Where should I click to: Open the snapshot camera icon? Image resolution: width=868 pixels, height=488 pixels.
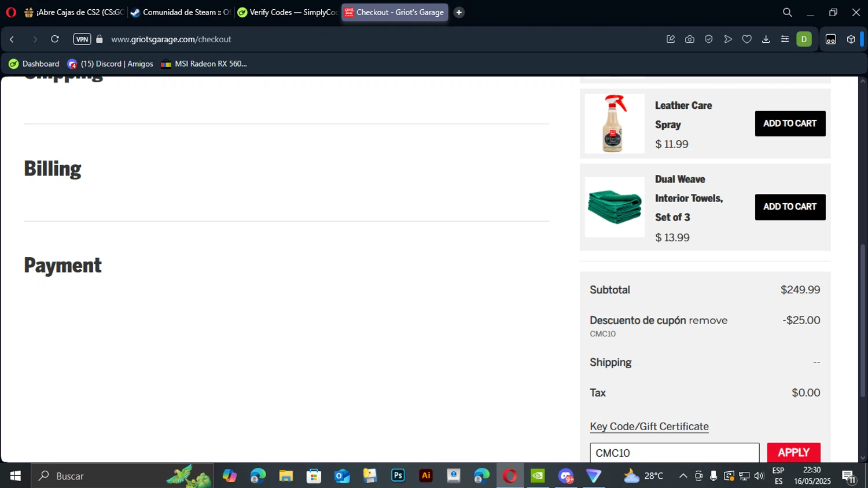[690, 39]
